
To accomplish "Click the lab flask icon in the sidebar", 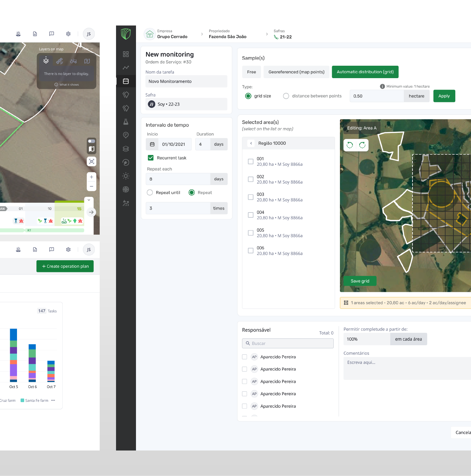I will click(x=126, y=122).
